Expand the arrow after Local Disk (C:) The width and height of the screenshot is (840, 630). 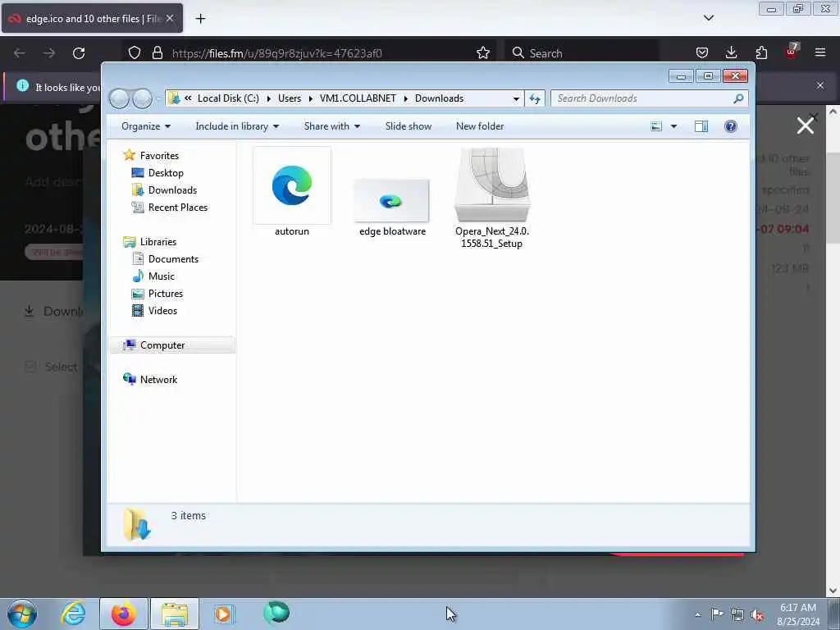click(x=268, y=98)
